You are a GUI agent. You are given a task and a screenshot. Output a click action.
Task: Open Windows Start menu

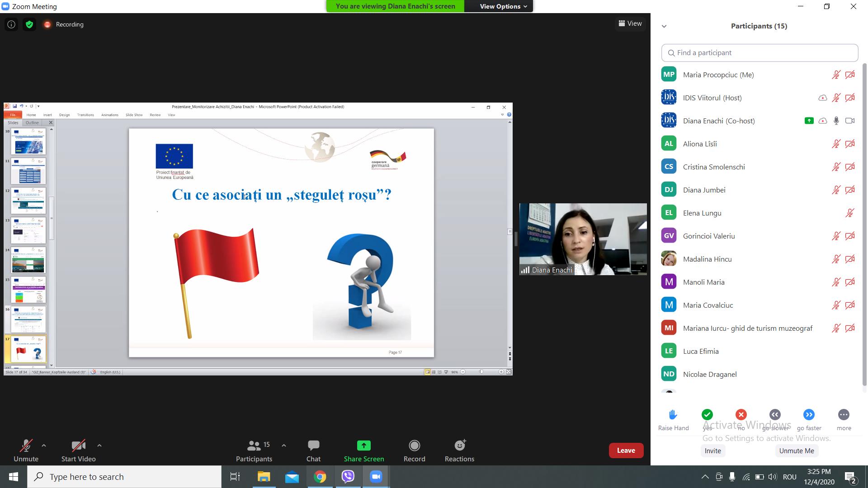click(13, 477)
